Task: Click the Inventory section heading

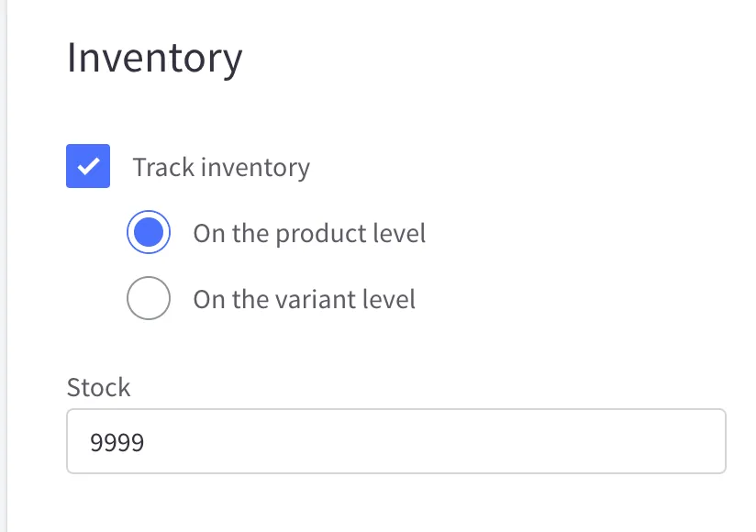Action: click(155, 58)
